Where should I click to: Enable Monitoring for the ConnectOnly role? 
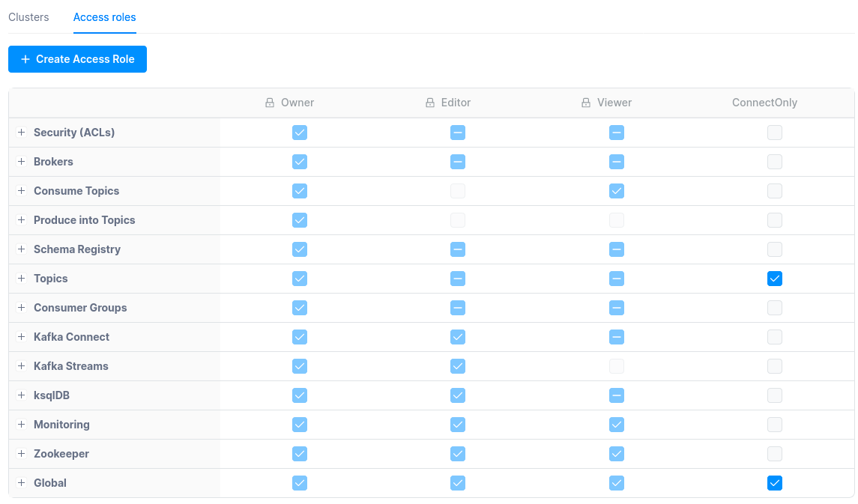(x=775, y=425)
